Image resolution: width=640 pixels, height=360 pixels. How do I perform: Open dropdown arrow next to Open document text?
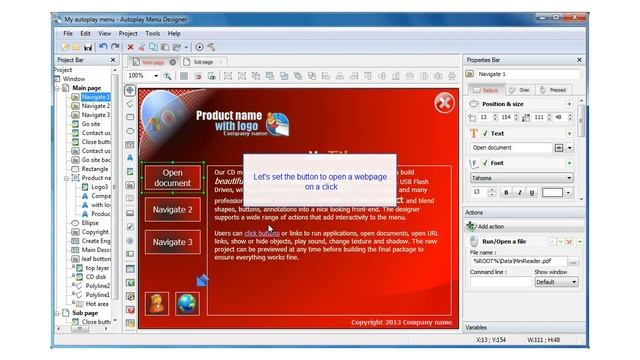tap(569, 148)
